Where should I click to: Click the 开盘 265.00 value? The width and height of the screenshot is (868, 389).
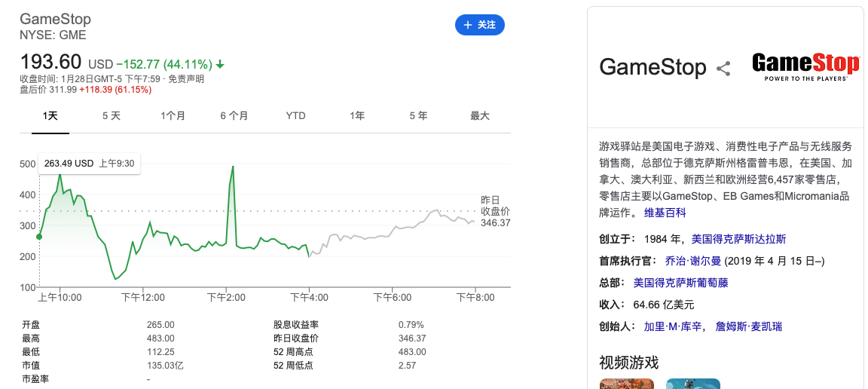coord(160,325)
